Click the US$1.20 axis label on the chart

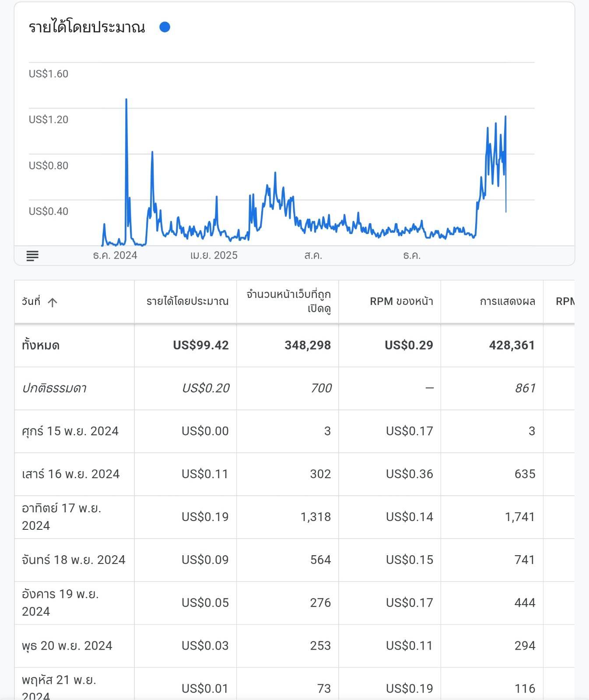tap(49, 119)
